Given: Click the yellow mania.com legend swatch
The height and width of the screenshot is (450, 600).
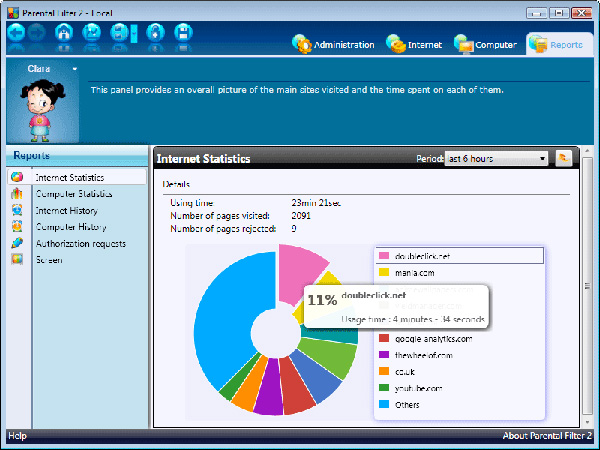Looking at the screenshot, I should point(384,272).
